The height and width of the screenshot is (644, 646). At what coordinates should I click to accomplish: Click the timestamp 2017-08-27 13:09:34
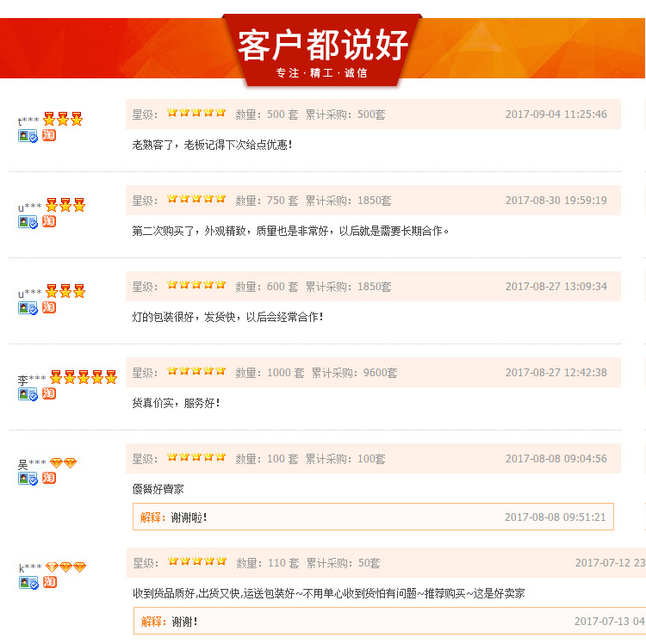point(556,286)
